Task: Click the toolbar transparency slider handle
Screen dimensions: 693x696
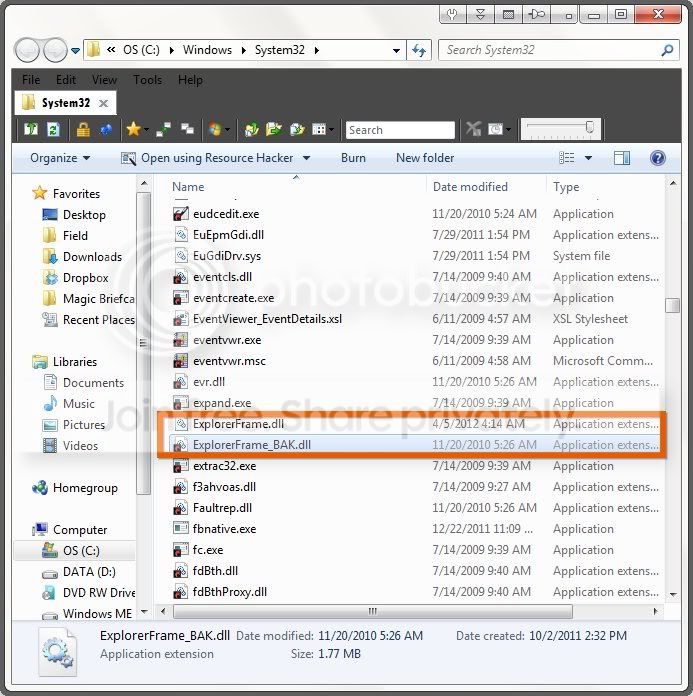Action: pyautogui.click(x=590, y=127)
